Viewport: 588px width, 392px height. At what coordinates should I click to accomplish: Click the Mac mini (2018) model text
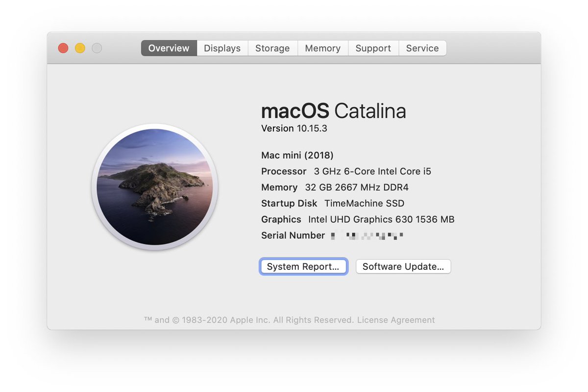tap(297, 156)
